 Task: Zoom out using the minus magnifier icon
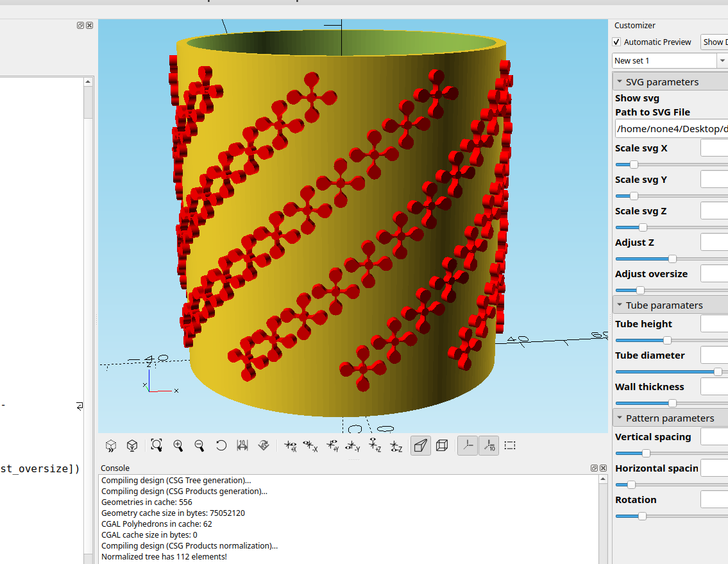point(199,445)
